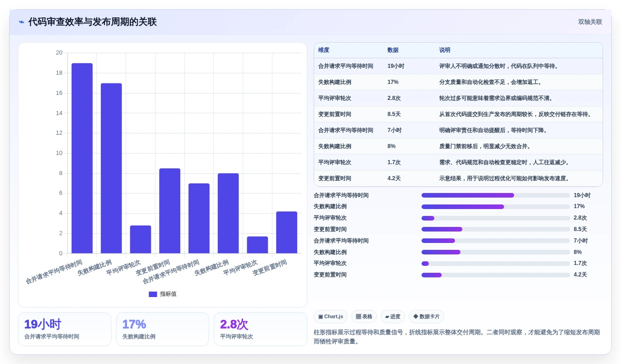Screen dimensions: 621x364
Task: Click the 1.7次 label after its progress bar
Action: pyautogui.click(x=580, y=264)
